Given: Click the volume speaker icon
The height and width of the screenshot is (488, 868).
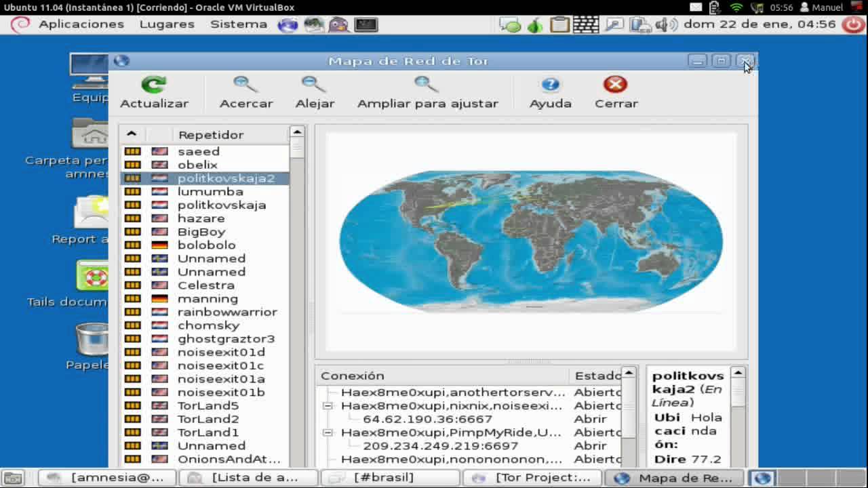Looking at the screenshot, I should (666, 25).
